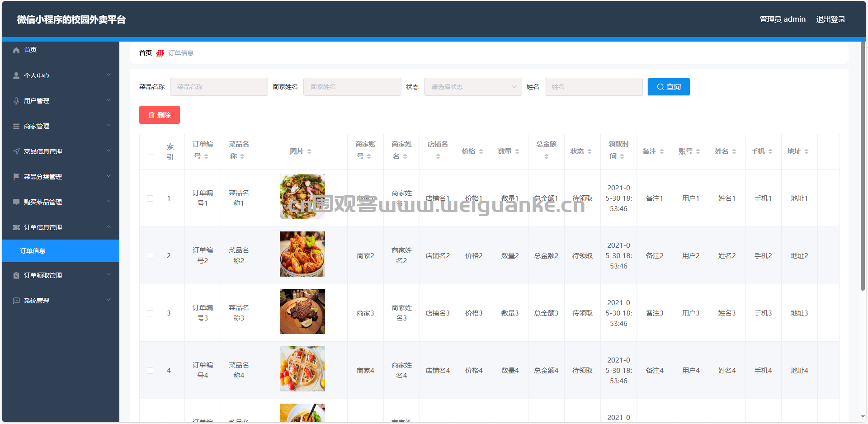Viewport: 868px width, 424px height.
Task: Open 订单领取管理 label in sidebar menu
Action: coord(43,275)
